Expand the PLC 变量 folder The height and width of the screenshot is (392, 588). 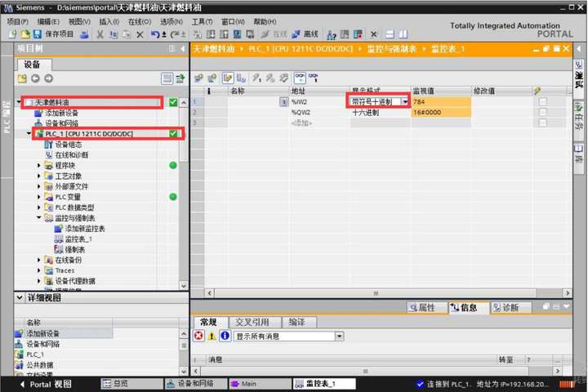coord(39,197)
